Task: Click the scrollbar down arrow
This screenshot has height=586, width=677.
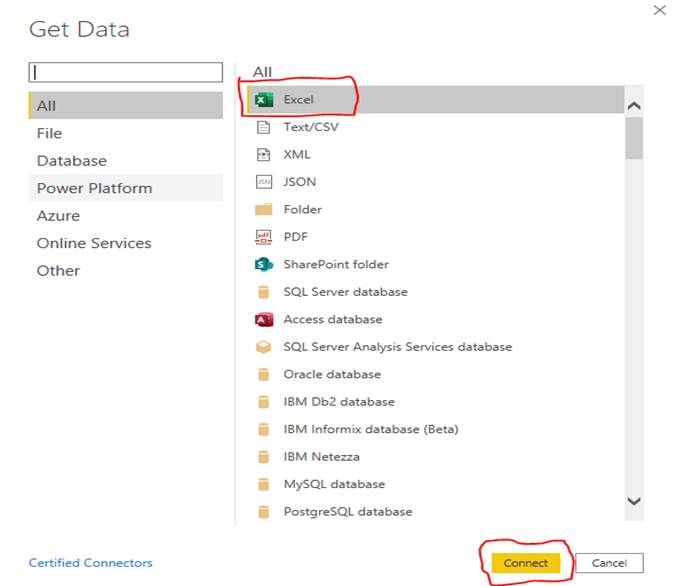Action: pyautogui.click(x=634, y=501)
